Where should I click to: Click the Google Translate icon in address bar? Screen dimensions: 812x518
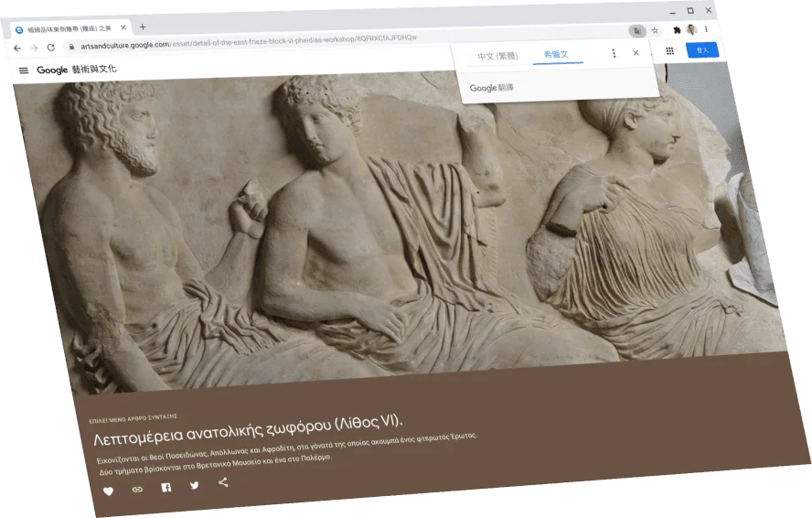[x=637, y=31]
